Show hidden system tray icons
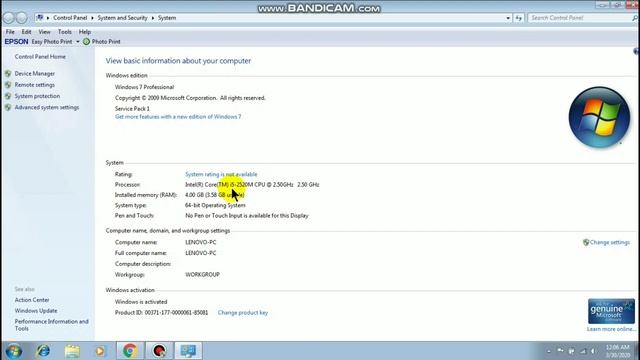This screenshot has height=360, width=640. point(549,351)
